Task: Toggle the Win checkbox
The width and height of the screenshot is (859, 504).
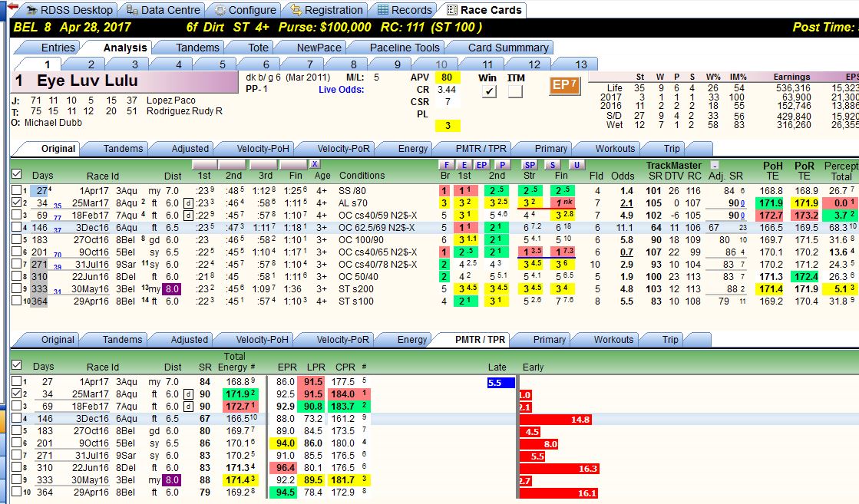Action: pyautogui.click(x=489, y=91)
